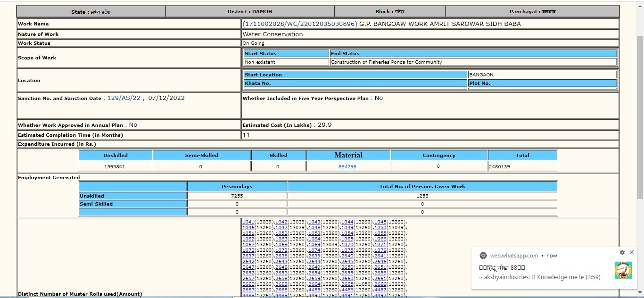Open muster roll 2644

point(314,262)
